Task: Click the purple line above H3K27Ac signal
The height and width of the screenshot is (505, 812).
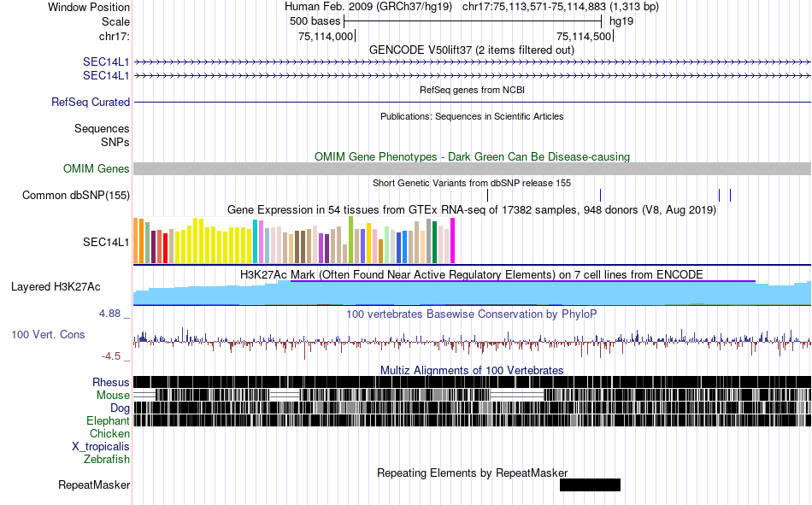Action: [x=523, y=281]
